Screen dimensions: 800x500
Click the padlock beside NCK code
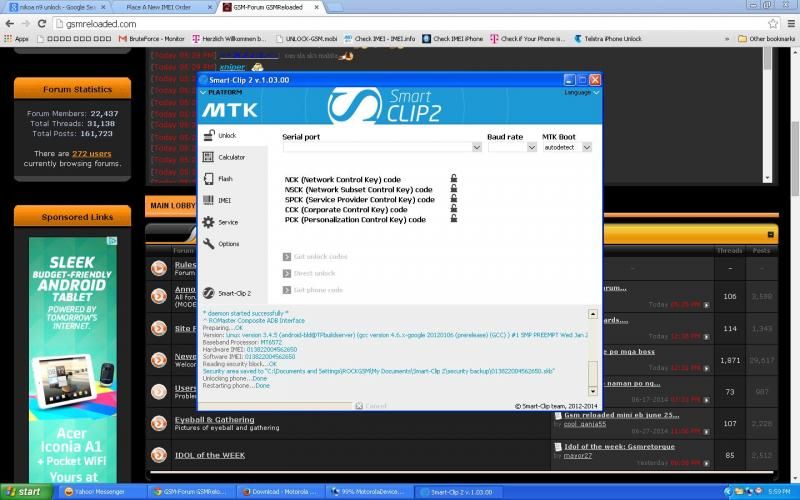coord(454,178)
